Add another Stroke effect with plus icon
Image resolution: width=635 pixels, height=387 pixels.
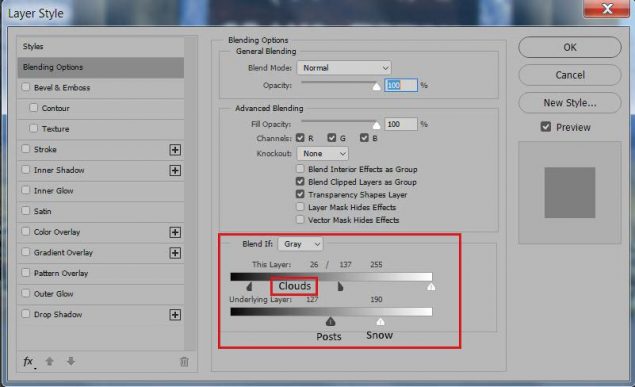(175, 150)
